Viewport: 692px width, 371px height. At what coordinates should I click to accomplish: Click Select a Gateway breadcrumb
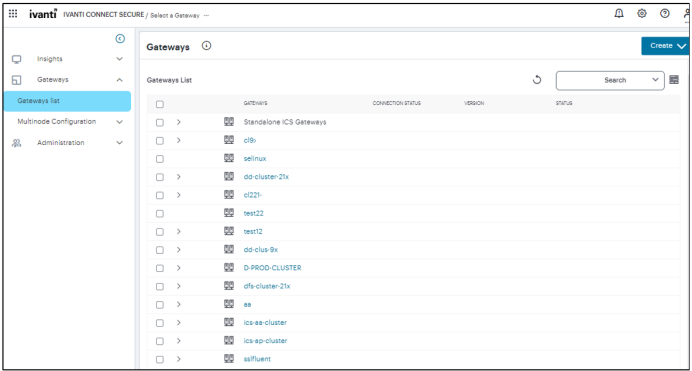point(175,15)
